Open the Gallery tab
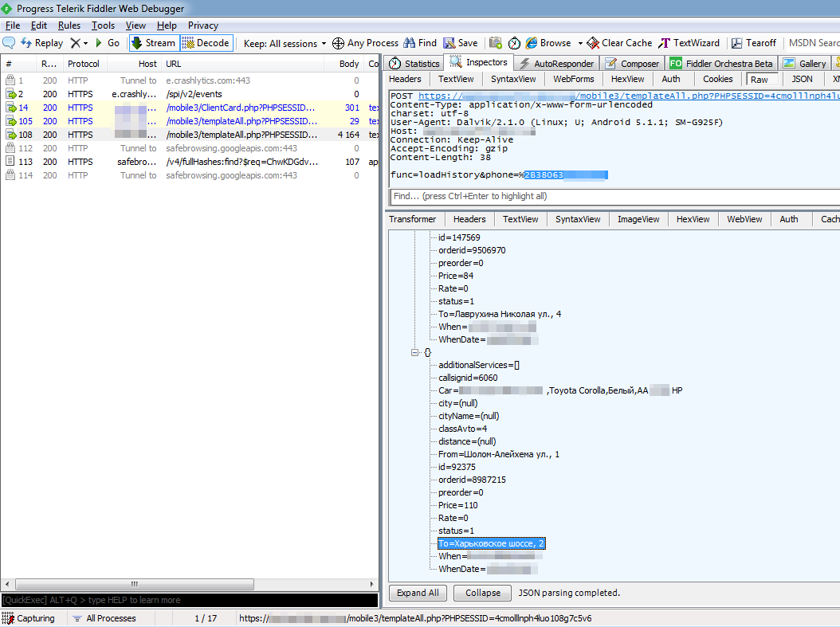 pyautogui.click(x=805, y=63)
